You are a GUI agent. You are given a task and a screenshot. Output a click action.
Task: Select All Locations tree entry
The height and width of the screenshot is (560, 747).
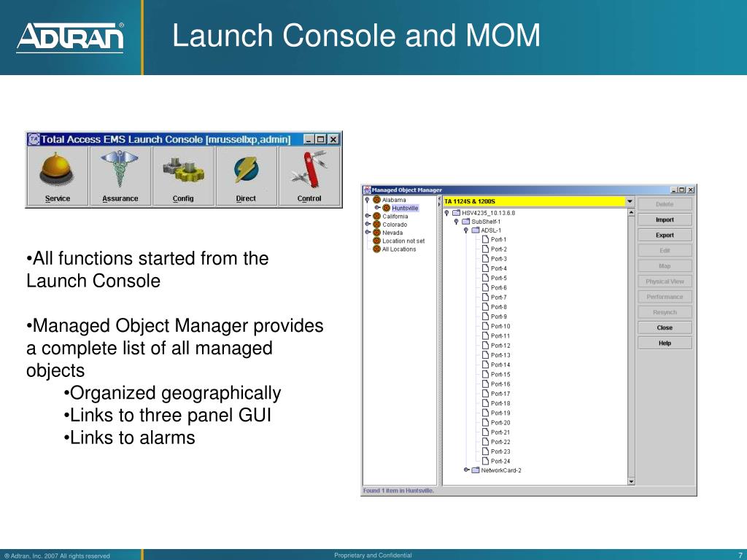pos(399,249)
